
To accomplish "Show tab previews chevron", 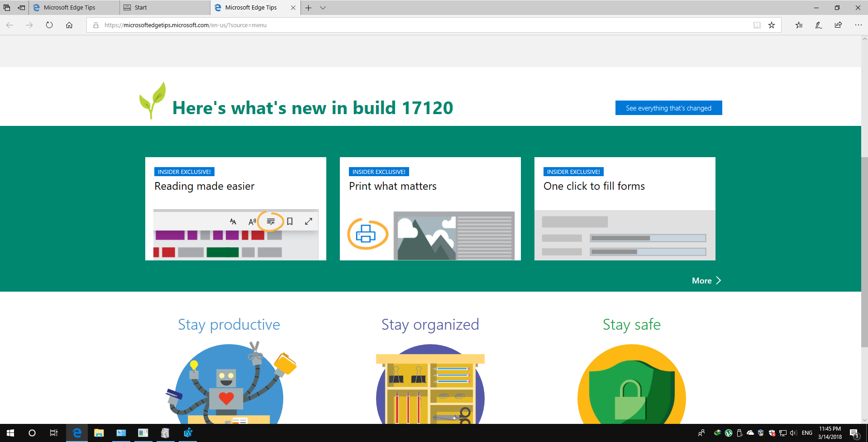I will coord(323,8).
